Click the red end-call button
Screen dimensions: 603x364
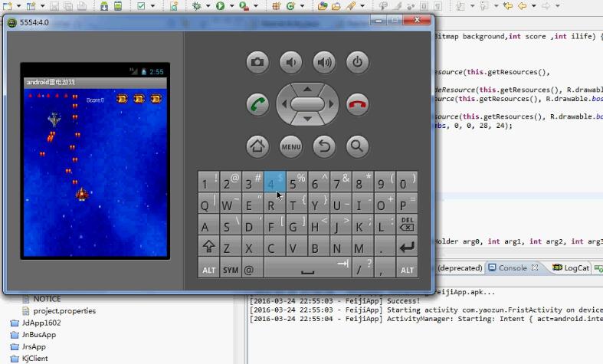357,104
